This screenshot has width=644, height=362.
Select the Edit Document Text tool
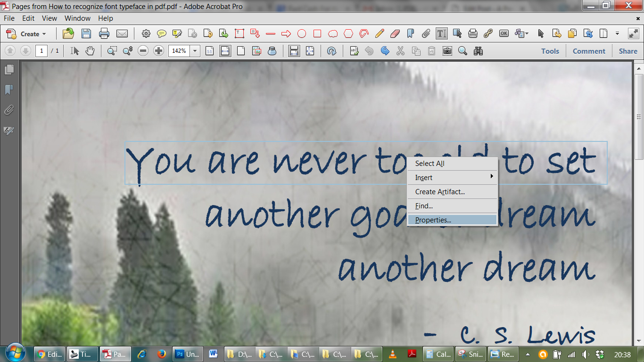tap(441, 33)
